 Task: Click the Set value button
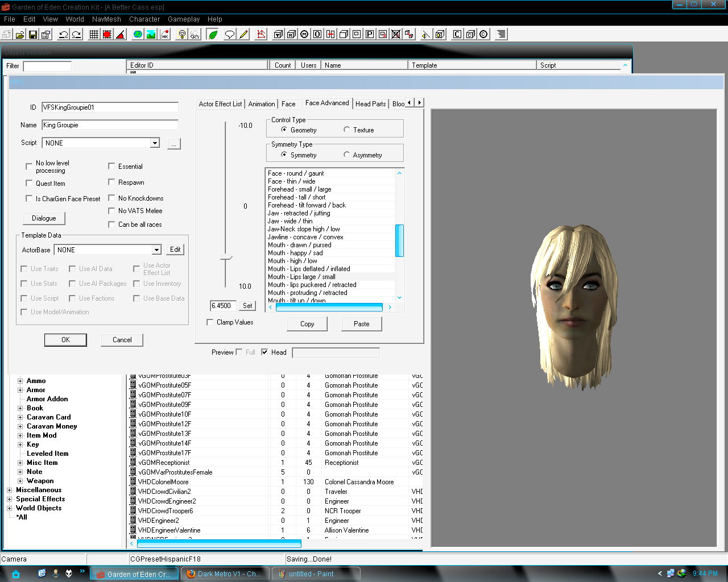click(247, 306)
